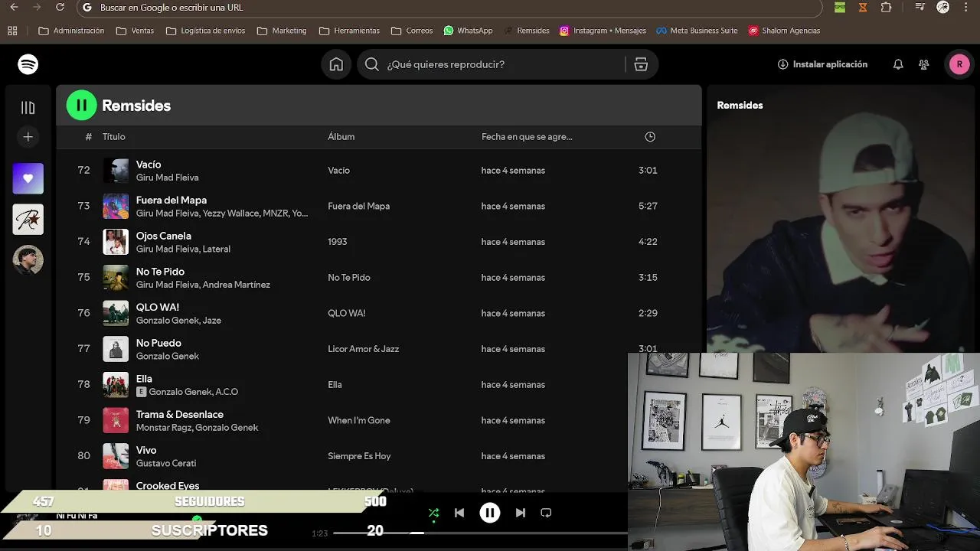Open notifications bell icon

(x=898, y=64)
